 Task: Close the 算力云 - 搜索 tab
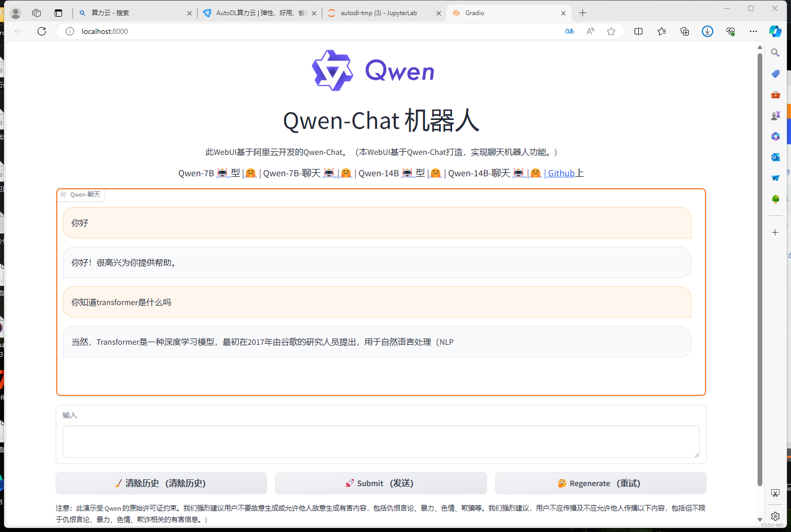(x=189, y=13)
